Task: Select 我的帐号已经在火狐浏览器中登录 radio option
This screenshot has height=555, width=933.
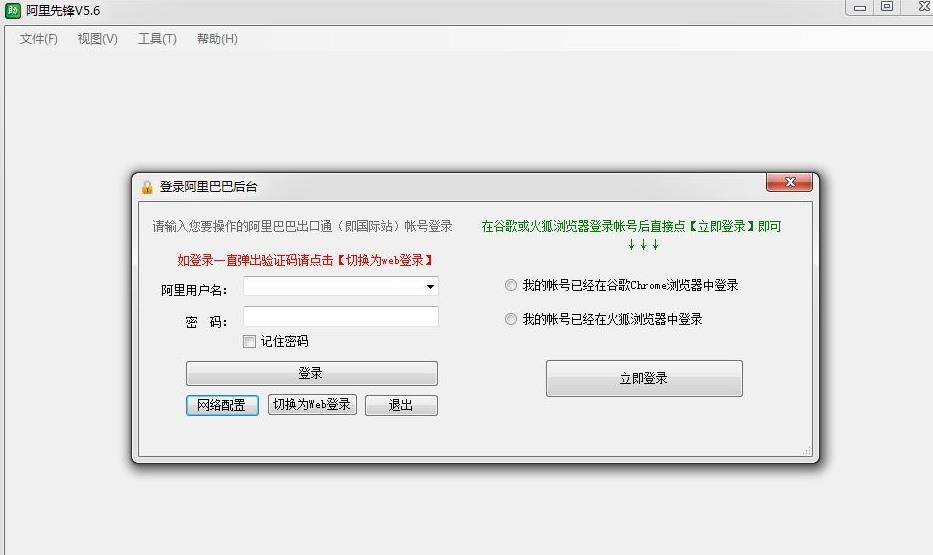Action: (x=511, y=320)
